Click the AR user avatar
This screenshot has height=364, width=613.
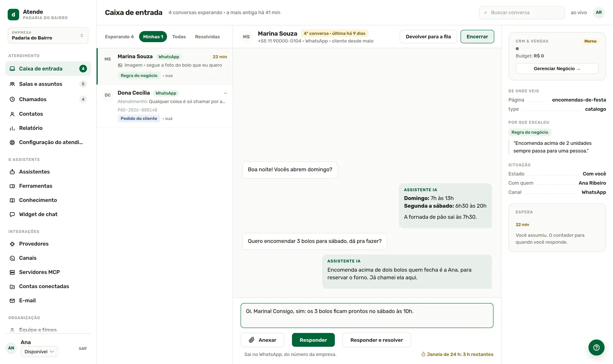(599, 13)
